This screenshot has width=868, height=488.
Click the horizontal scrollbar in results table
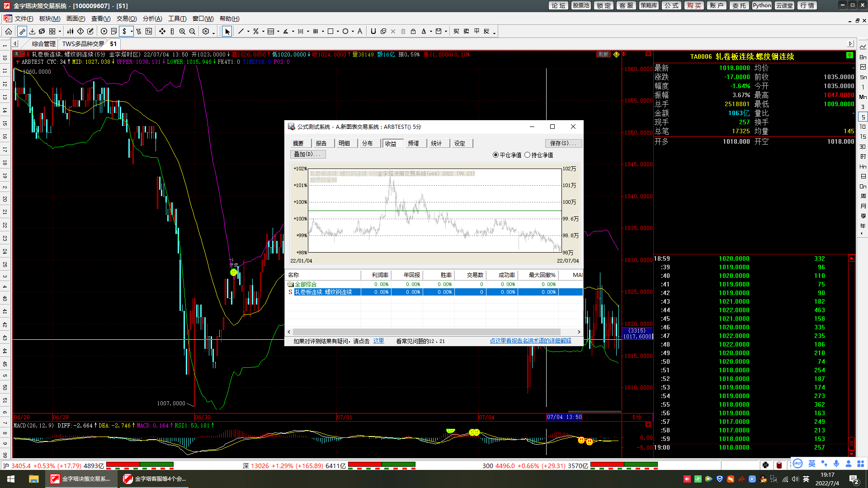pyautogui.click(x=426, y=332)
